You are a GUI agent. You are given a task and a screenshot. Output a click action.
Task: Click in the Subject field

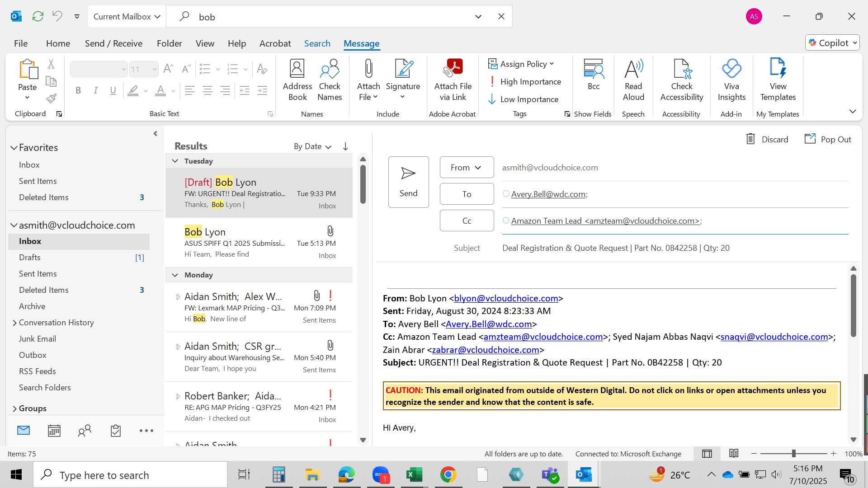[x=675, y=248]
